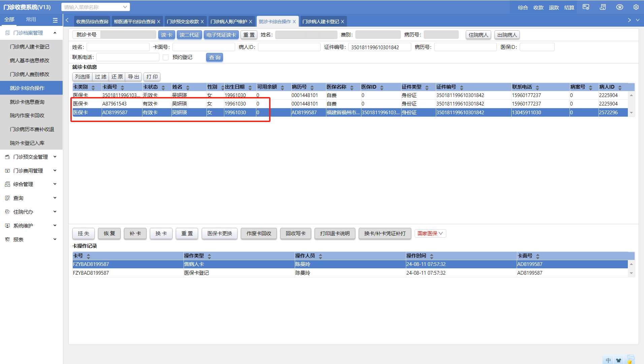Sort by the 操作时间 column sort icon
The image size is (644, 364).
[x=432, y=256]
